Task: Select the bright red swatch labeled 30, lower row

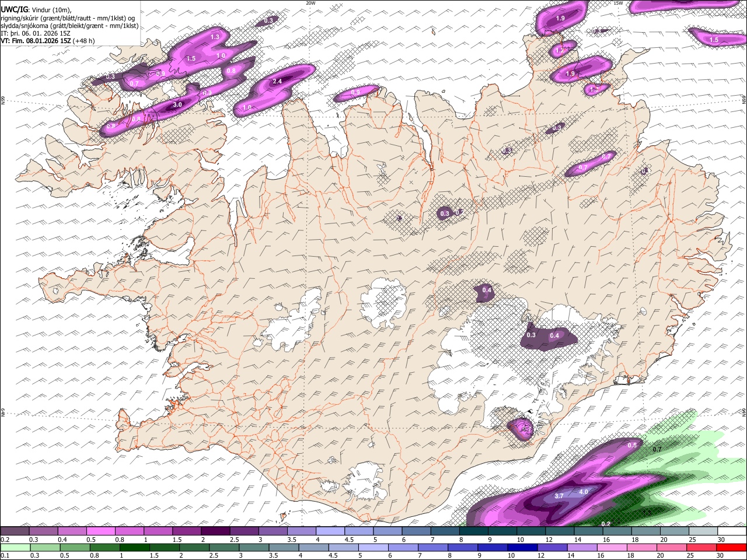Action: coord(732,547)
